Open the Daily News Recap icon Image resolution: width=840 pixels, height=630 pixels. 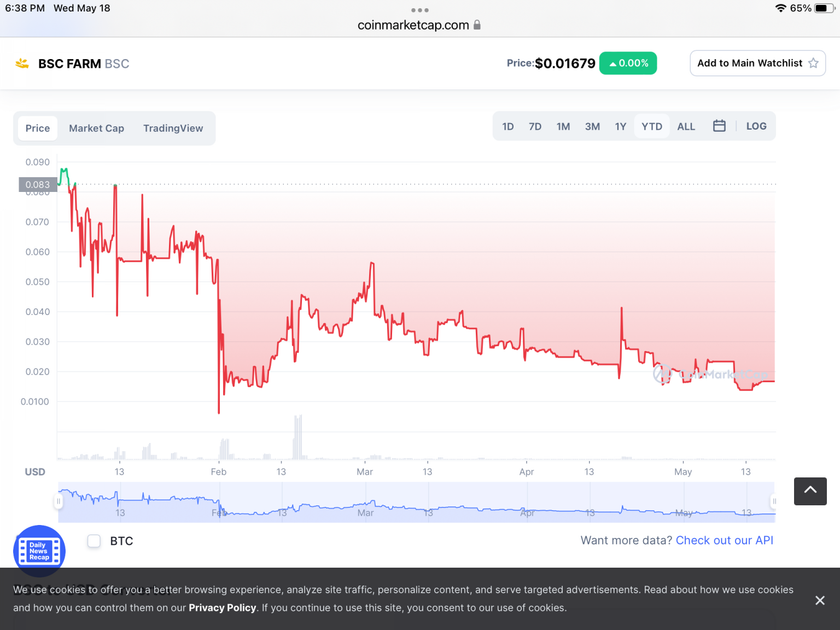pyautogui.click(x=39, y=551)
